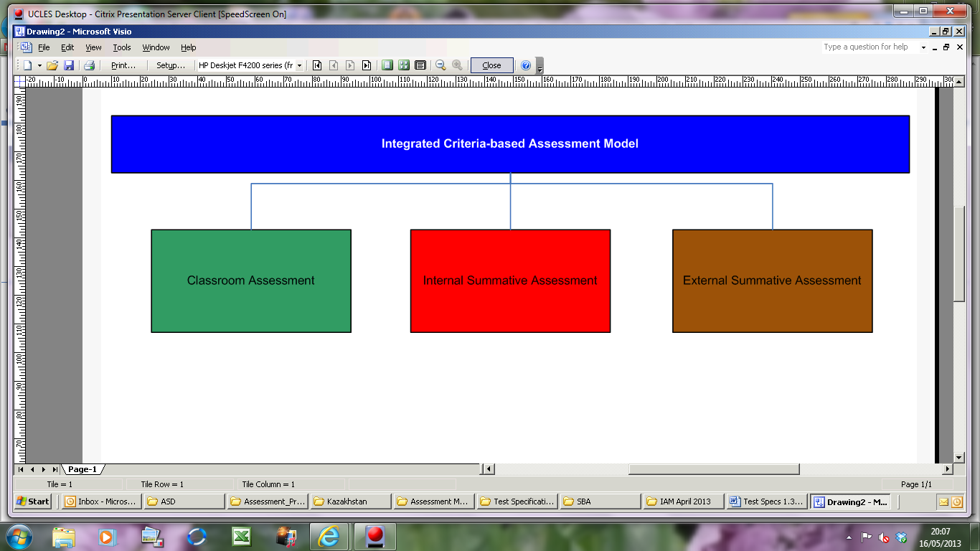
Task: Go to the next tile icon
Action: tap(350, 65)
